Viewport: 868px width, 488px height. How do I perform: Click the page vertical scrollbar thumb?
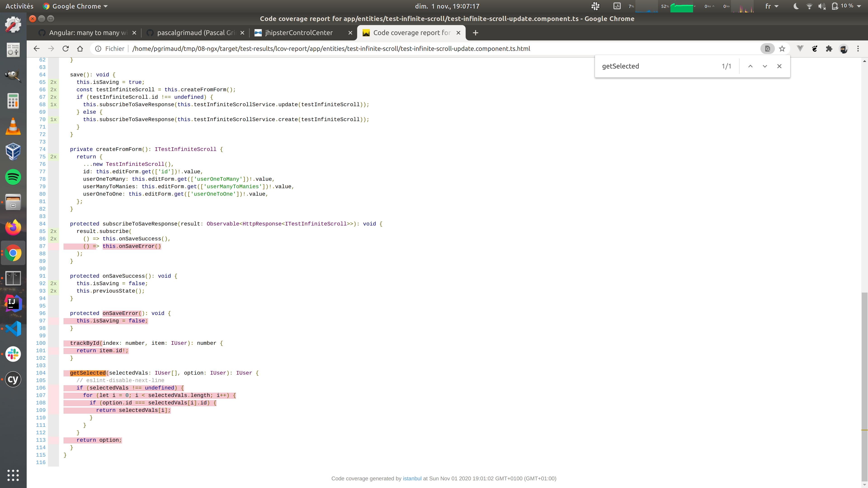pyautogui.click(x=864, y=371)
